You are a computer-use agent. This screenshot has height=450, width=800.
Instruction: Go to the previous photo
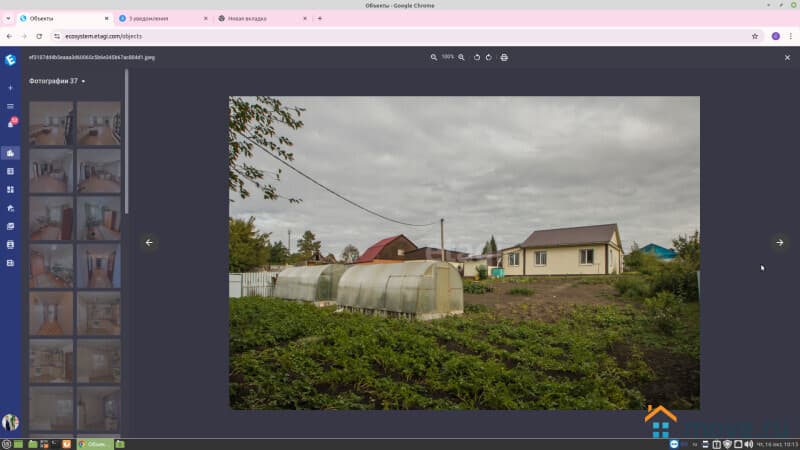click(149, 242)
